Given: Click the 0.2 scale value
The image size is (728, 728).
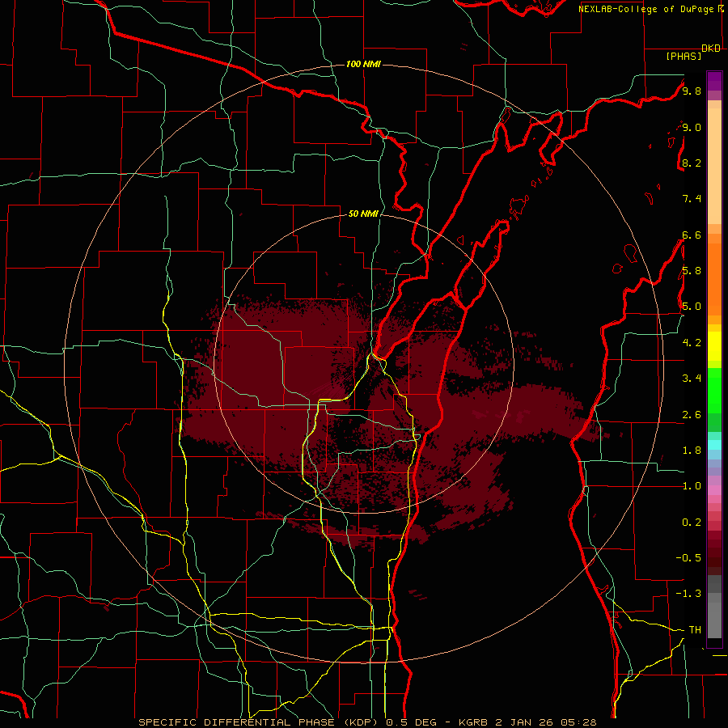Looking at the screenshot, I should [x=692, y=523].
